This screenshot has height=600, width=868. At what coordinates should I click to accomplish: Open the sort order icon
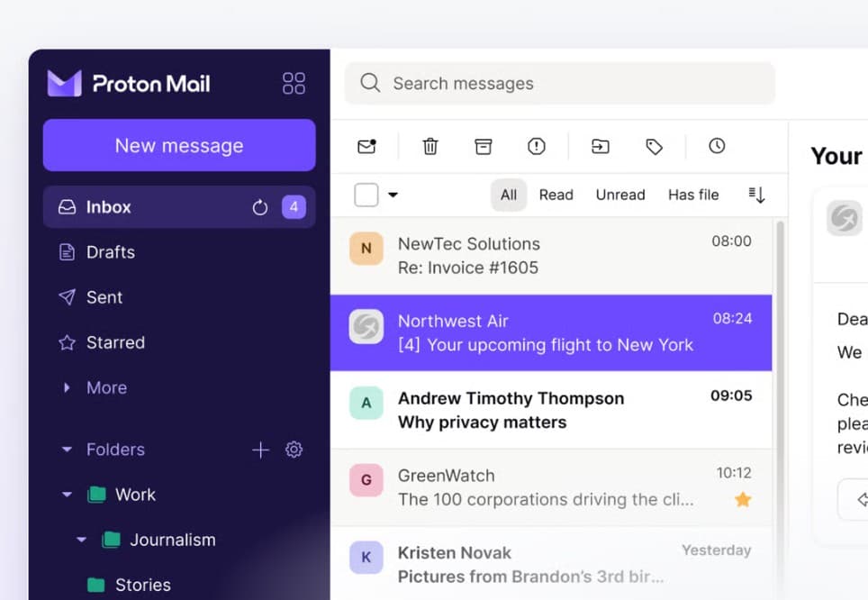pos(756,195)
